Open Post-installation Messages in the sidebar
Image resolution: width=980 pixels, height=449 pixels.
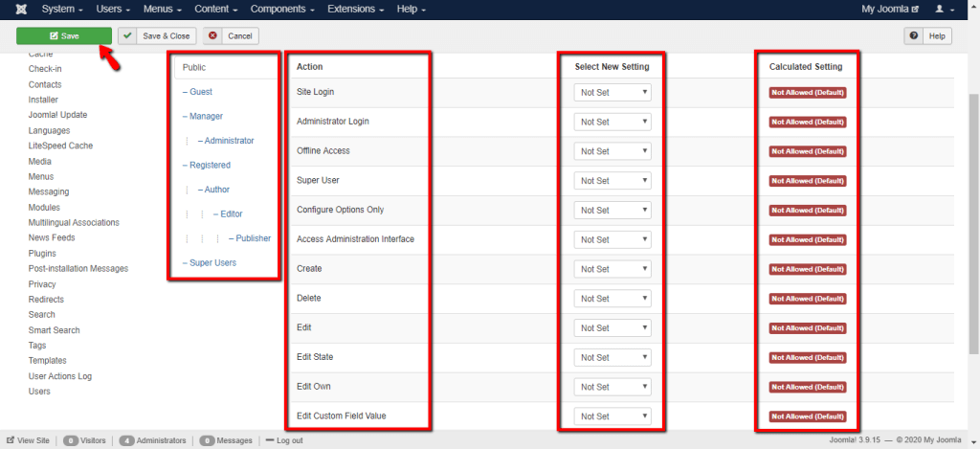(78, 268)
